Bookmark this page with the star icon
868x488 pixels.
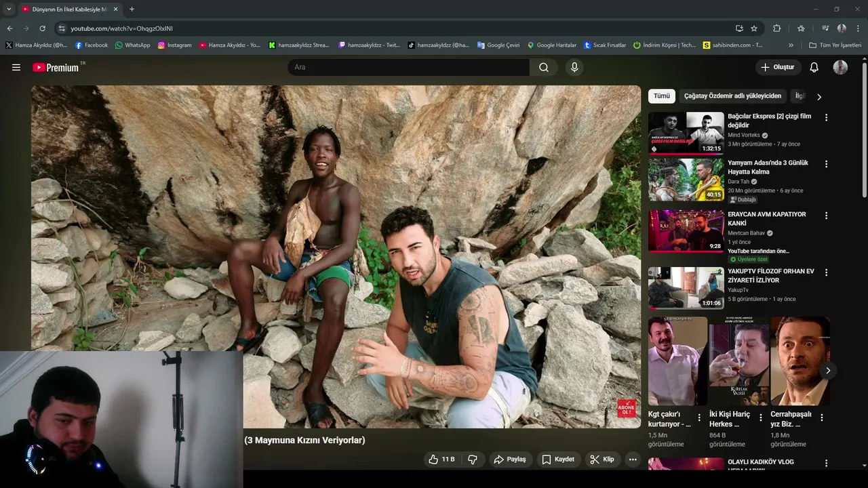point(754,28)
